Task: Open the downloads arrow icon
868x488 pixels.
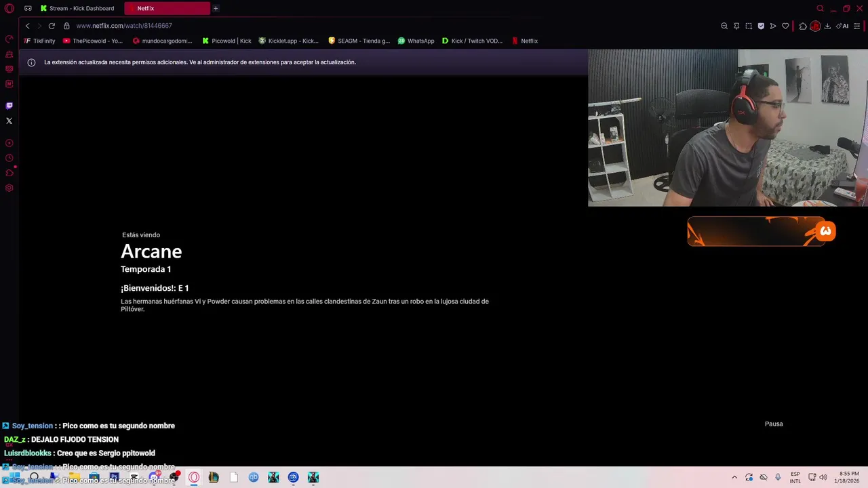Action: click(827, 26)
